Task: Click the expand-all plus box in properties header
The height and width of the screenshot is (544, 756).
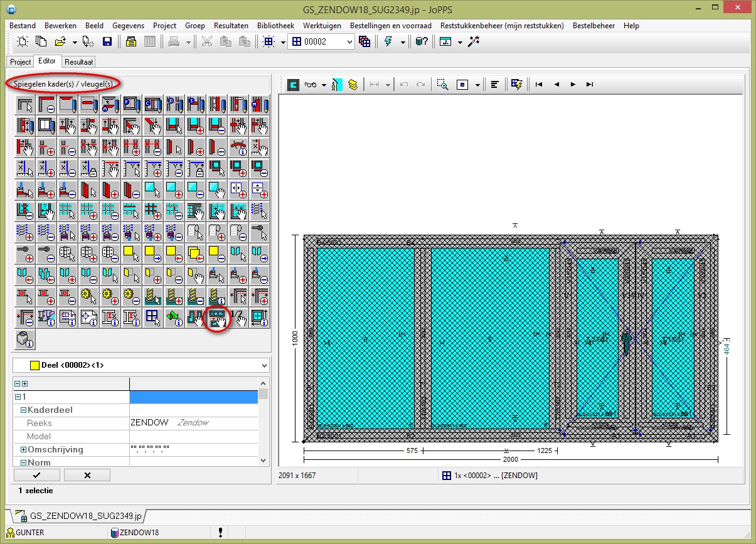Action: (24, 383)
